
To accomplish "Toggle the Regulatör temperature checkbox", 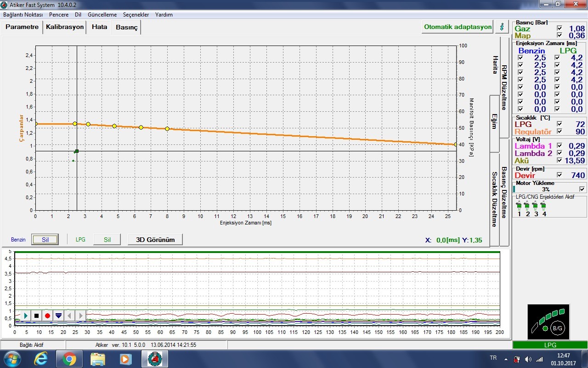I will 559,131.
